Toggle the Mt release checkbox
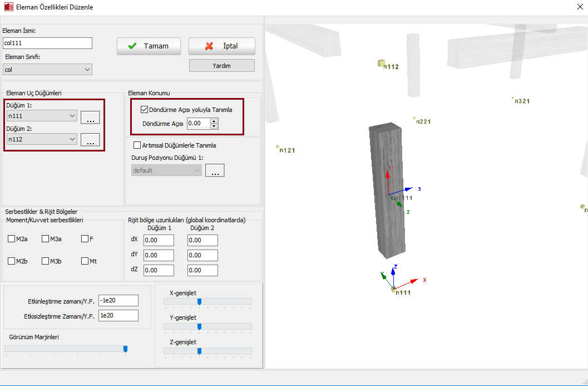Screen dimensions: 588x386 85,261
